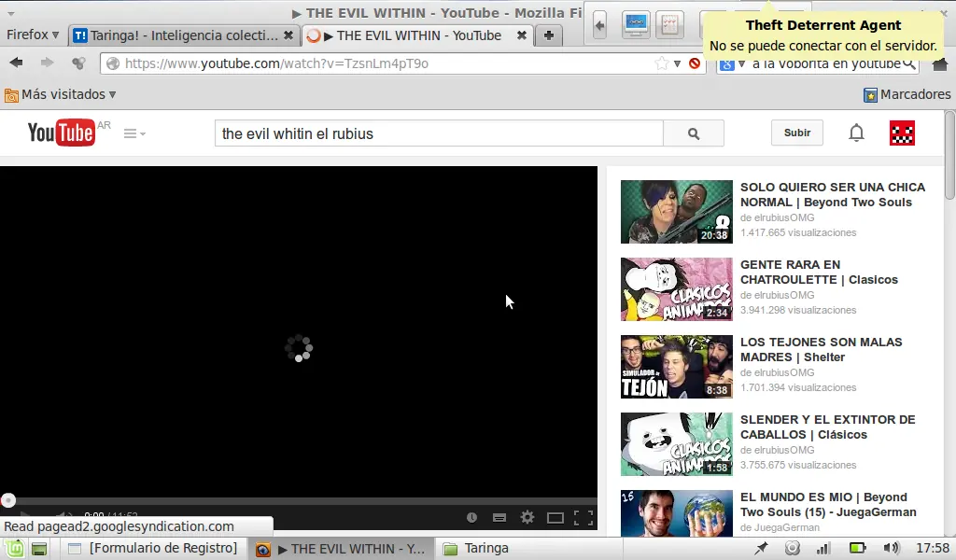956x560 pixels.
Task: Click the loading video player area
Action: coord(299,332)
